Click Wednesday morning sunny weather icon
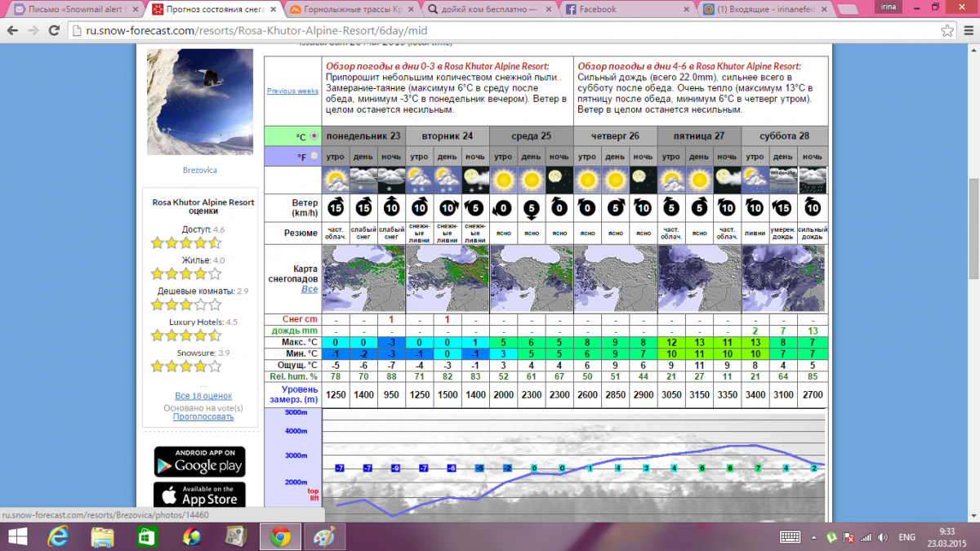980x551 pixels. tap(503, 180)
